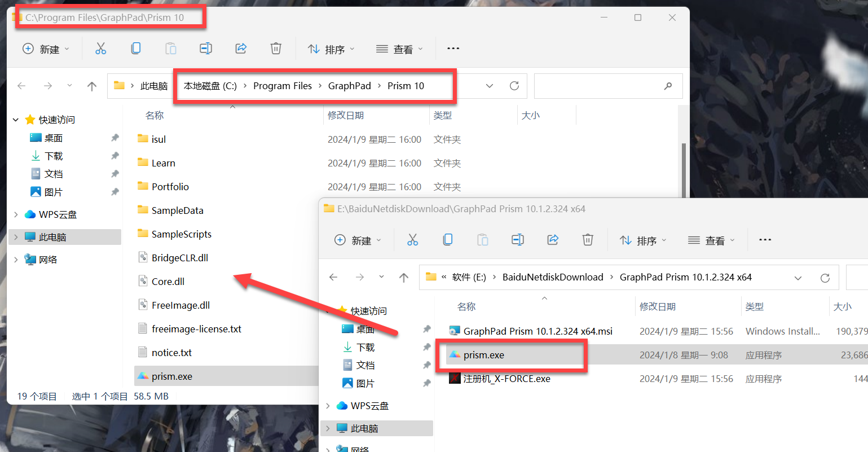868x452 pixels.
Task: Click the BaiduNetdiskDownload breadcrumb segment
Action: click(553, 277)
